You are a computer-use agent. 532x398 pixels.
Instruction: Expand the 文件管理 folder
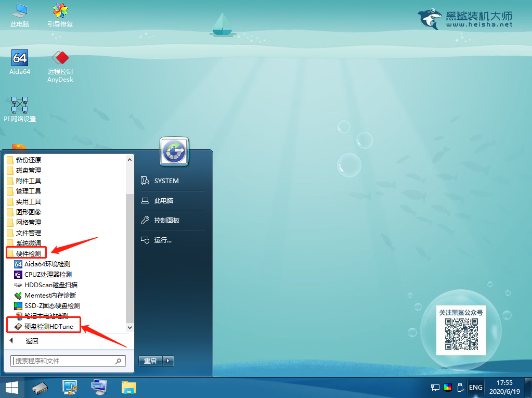tap(24, 233)
